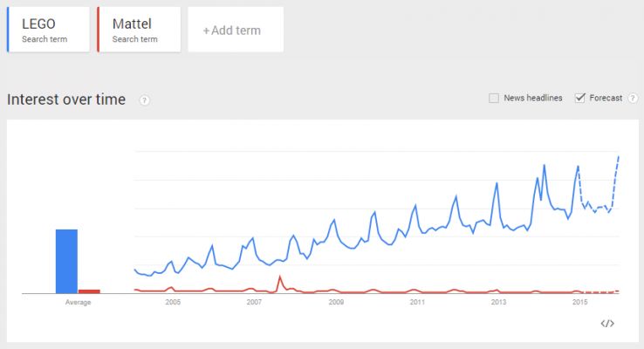This screenshot has width=644, height=349.
Task: Click the 2005 label on the timeline
Action: point(173,303)
